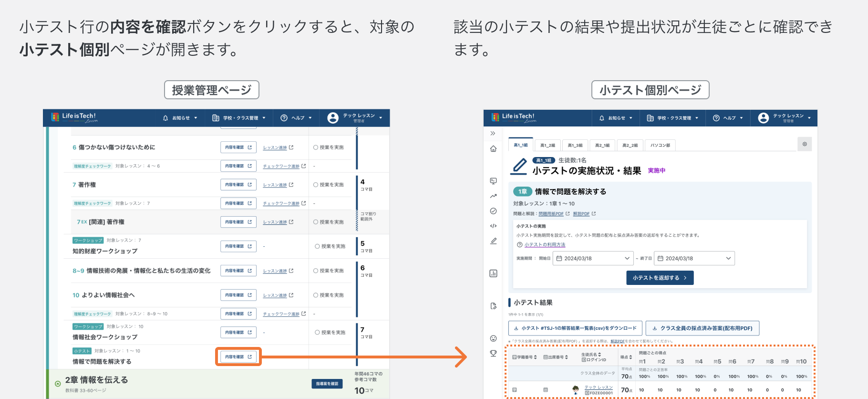Click the user avatar icon in lesson management header
Viewport: 868px width, 399px height.
(333, 118)
